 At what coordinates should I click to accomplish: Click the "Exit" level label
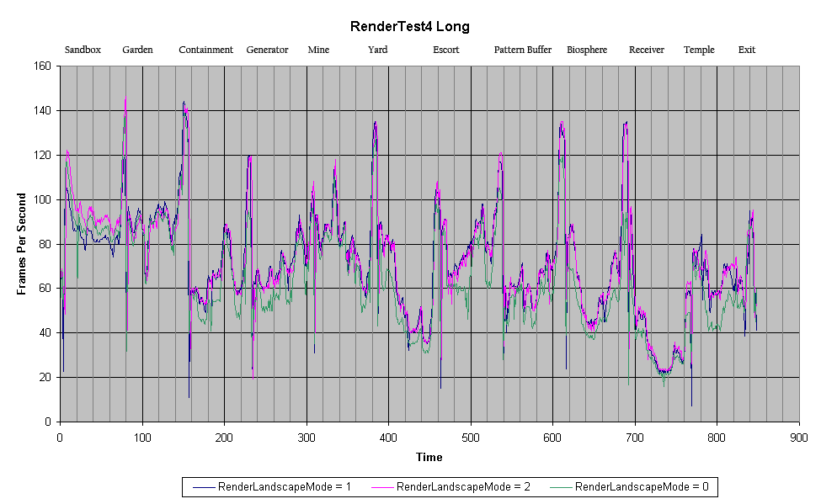pos(747,50)
